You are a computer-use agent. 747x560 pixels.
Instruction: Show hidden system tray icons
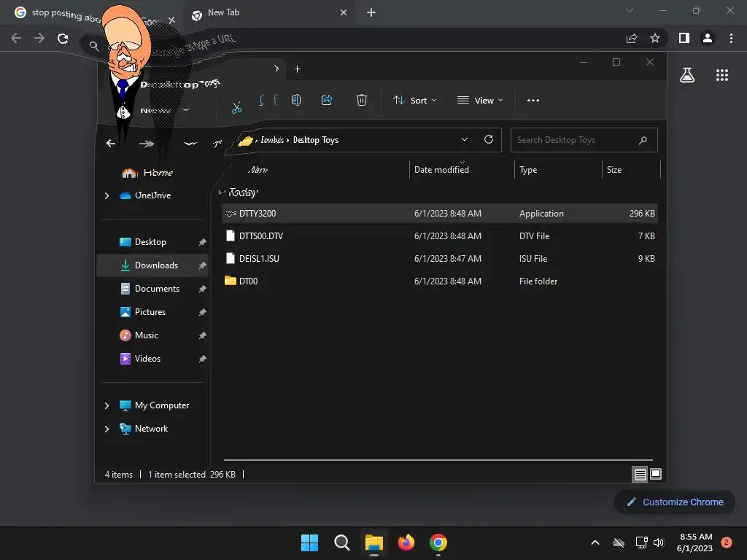[595, 542]
